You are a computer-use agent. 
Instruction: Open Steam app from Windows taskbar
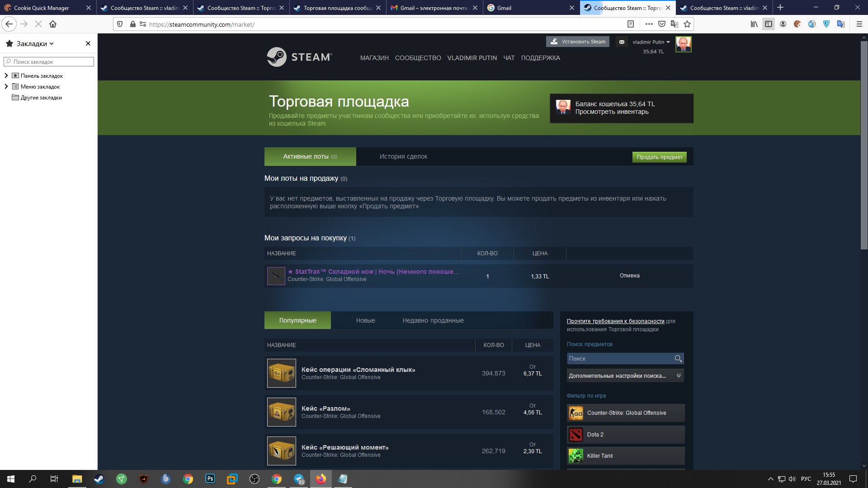pos(99,479)
